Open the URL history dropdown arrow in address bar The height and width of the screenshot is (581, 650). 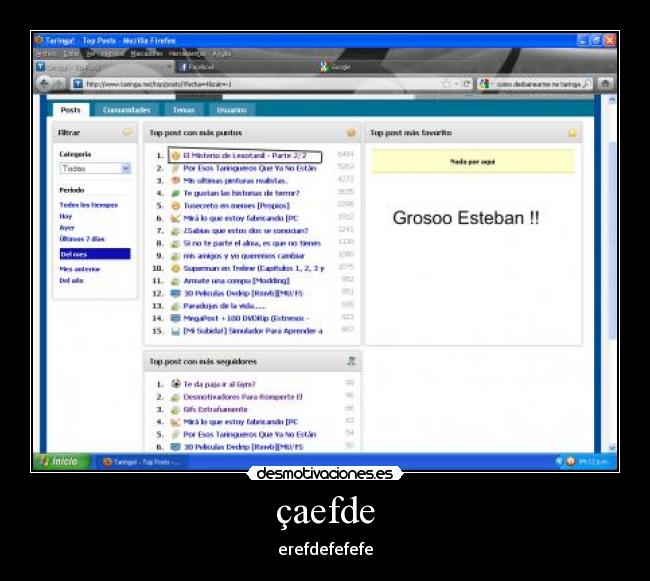coord(456,84)
